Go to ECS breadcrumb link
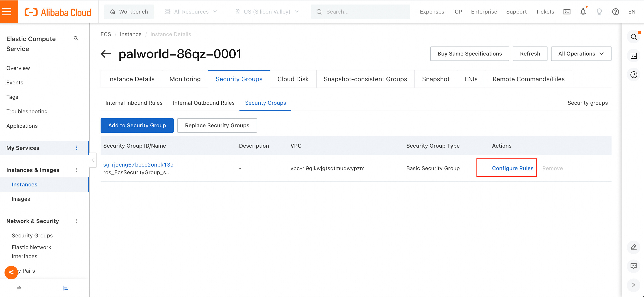The image size is (644, 297). (106, 34)
